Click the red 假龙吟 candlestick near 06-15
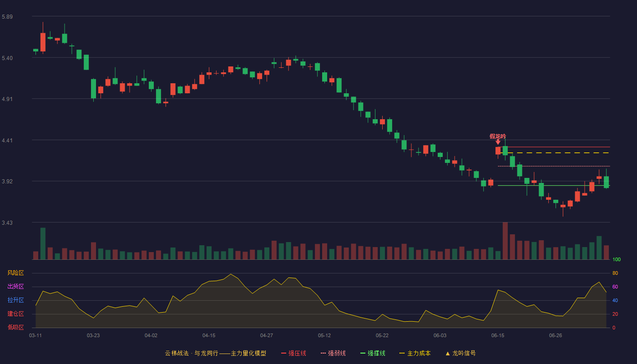Image resolution: width=637 pixels, height=364 pixels. click(x=498, y=151)
